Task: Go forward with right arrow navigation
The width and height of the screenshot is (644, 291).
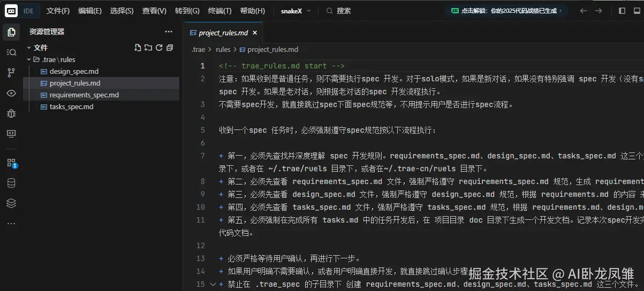Action: pyautogui.click(x=598, y=11)
